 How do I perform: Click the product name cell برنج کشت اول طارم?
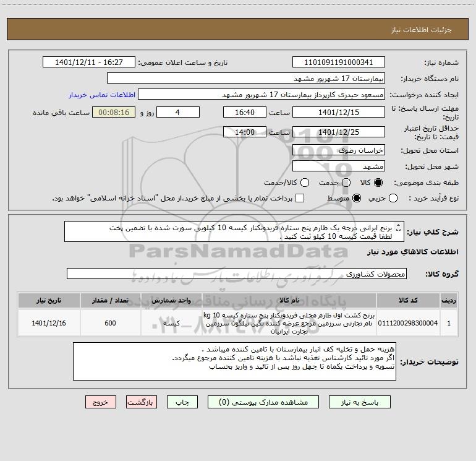point(289,323)
